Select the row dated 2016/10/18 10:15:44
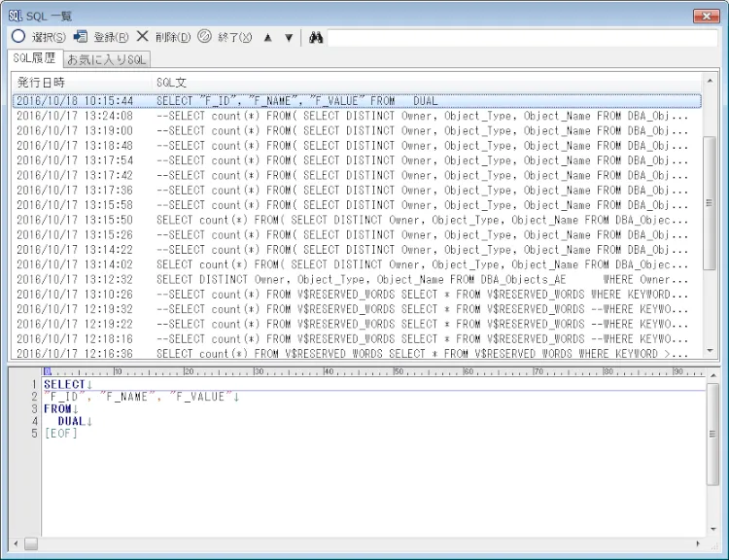 (357, 101)
